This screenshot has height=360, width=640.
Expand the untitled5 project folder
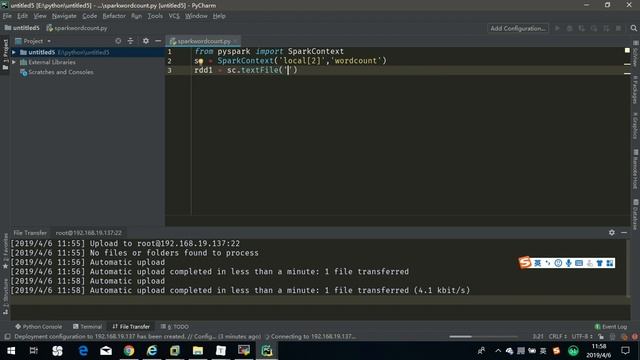coord(14,52)
